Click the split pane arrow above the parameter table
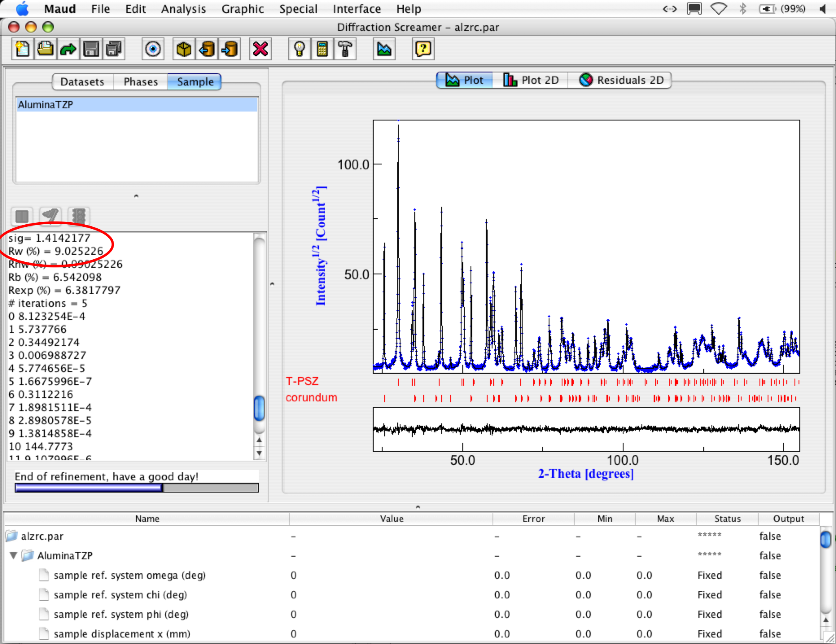 pos(418,507)
